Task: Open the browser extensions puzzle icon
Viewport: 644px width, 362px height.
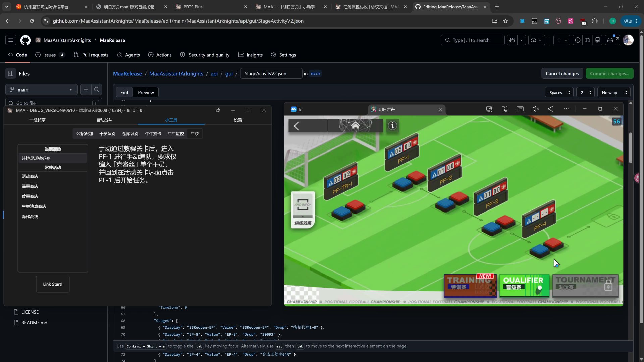Action: coord(595,21)
